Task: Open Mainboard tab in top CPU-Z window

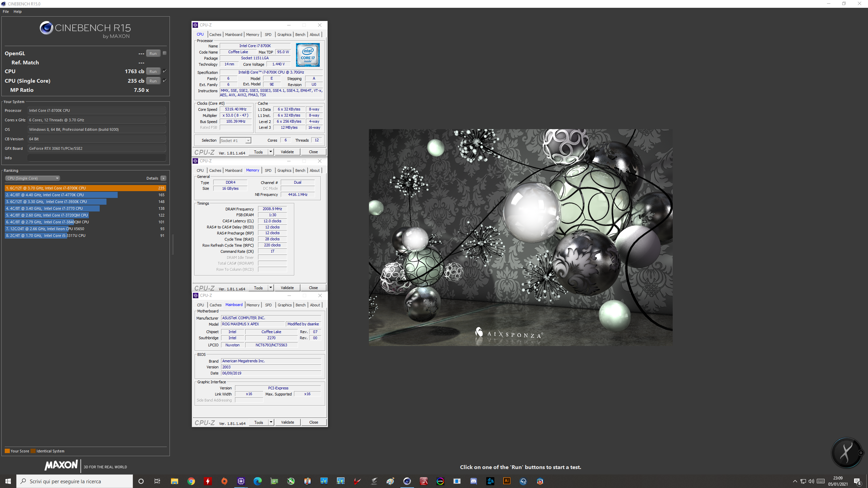Action: (234, 35)
